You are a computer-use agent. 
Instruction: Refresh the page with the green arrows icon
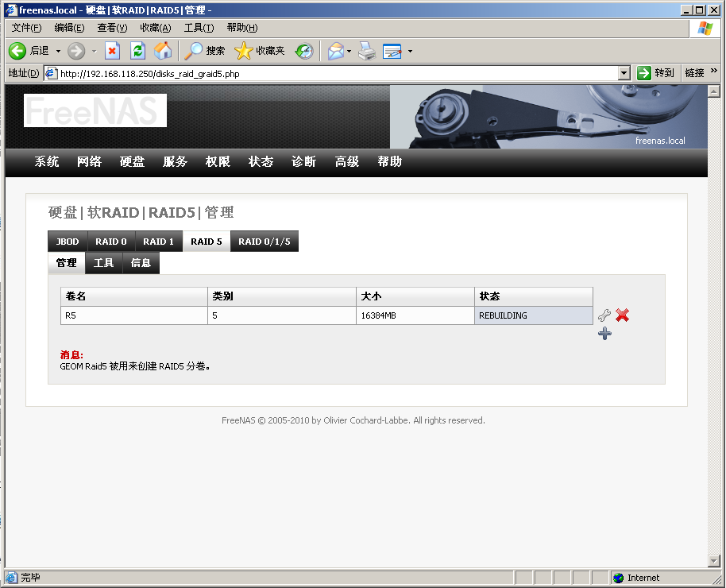click(137, 51)
